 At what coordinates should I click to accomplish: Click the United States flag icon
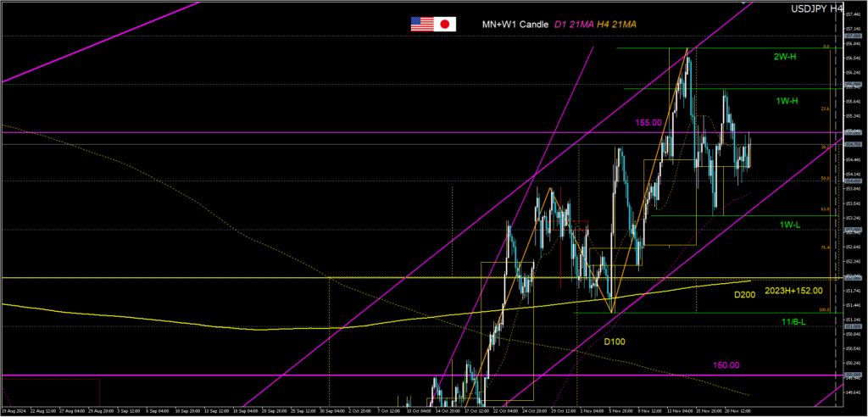tap(421, 25)
